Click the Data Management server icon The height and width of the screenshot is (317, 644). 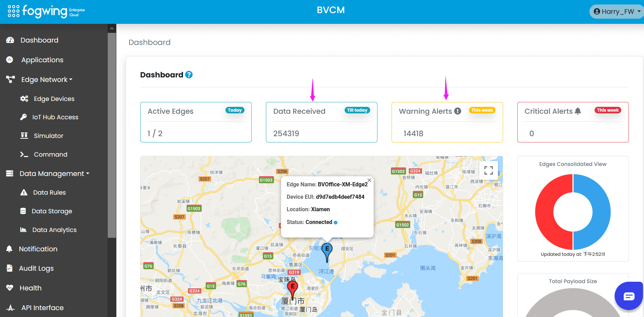coord(10,173)
